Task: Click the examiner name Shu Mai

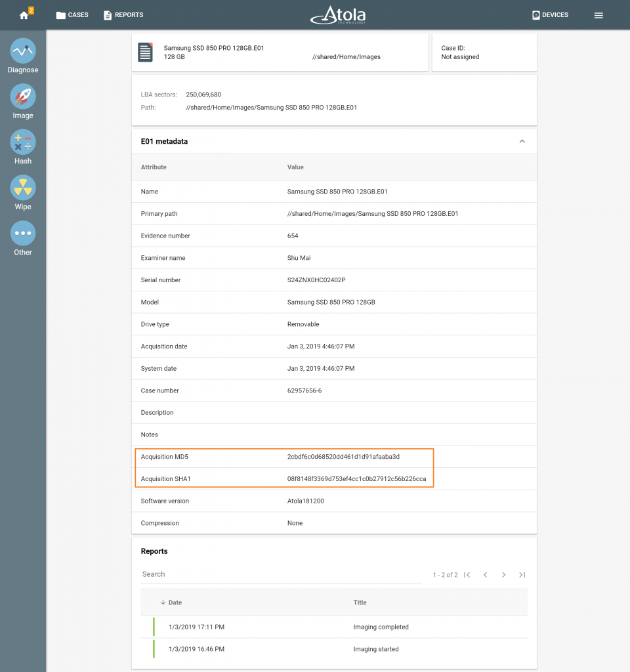Action: [299, 258]
